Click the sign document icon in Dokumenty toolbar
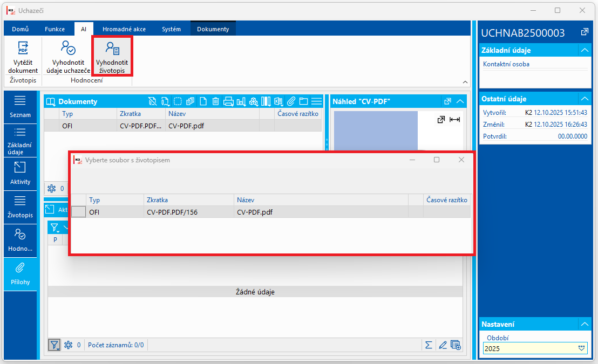Screen dimensions: 598x364 165,101
